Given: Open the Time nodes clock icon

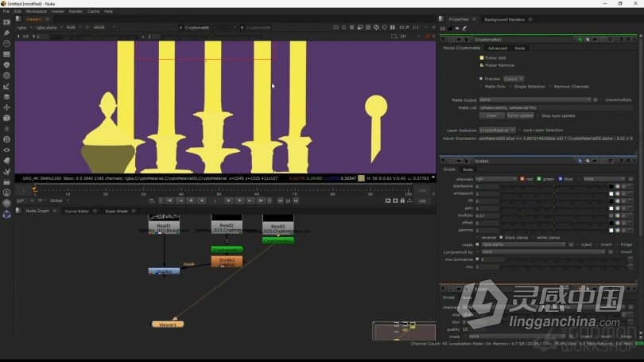Looking at the screenshot, I should (x=6, y=44).
